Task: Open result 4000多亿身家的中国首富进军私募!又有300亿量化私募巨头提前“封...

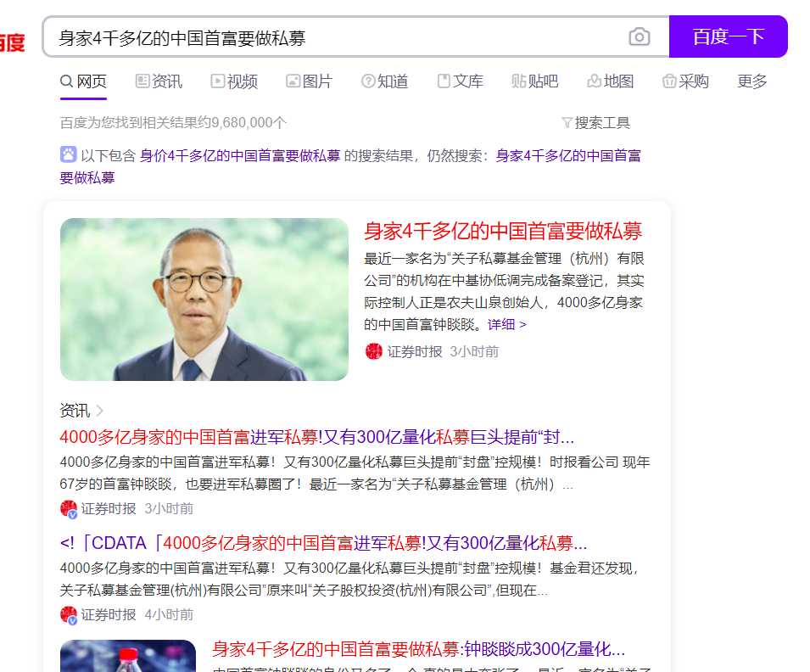Action: coord(317,437)
